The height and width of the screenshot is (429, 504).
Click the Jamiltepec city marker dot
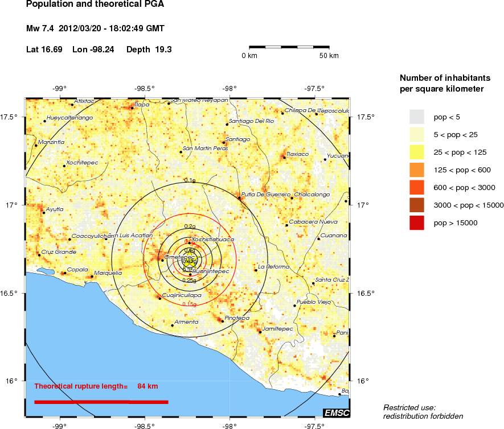[x=260, y=332]
